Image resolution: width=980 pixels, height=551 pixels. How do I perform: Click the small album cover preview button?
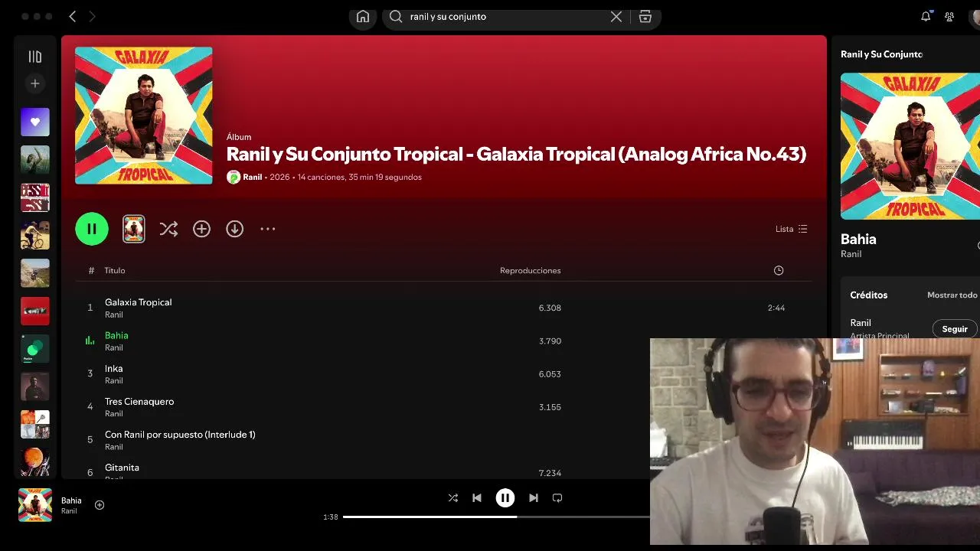(x=134, y=229)
